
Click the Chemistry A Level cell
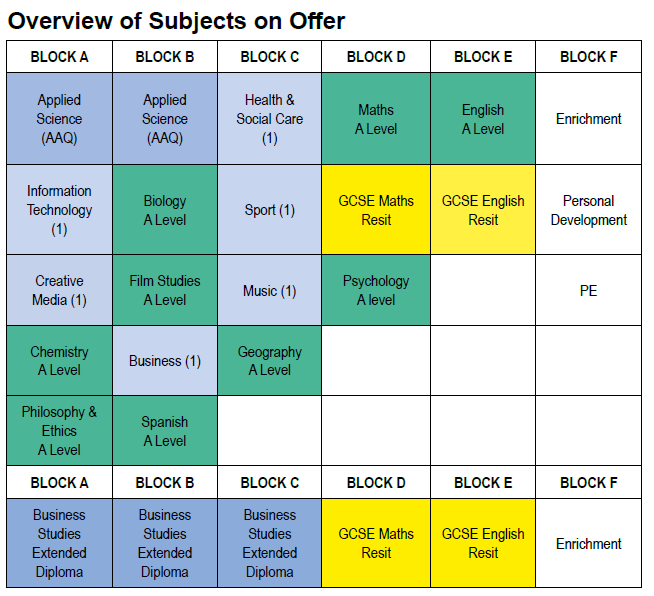click(59, 361)
